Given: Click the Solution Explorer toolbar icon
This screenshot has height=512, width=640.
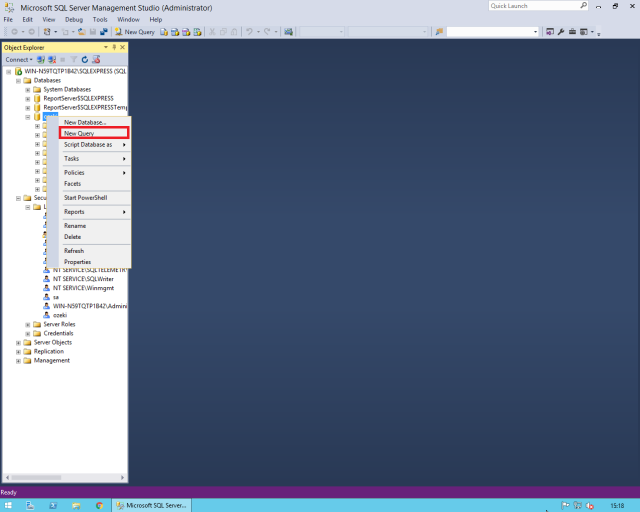Looking at the screenshot, I should point(550,31).
